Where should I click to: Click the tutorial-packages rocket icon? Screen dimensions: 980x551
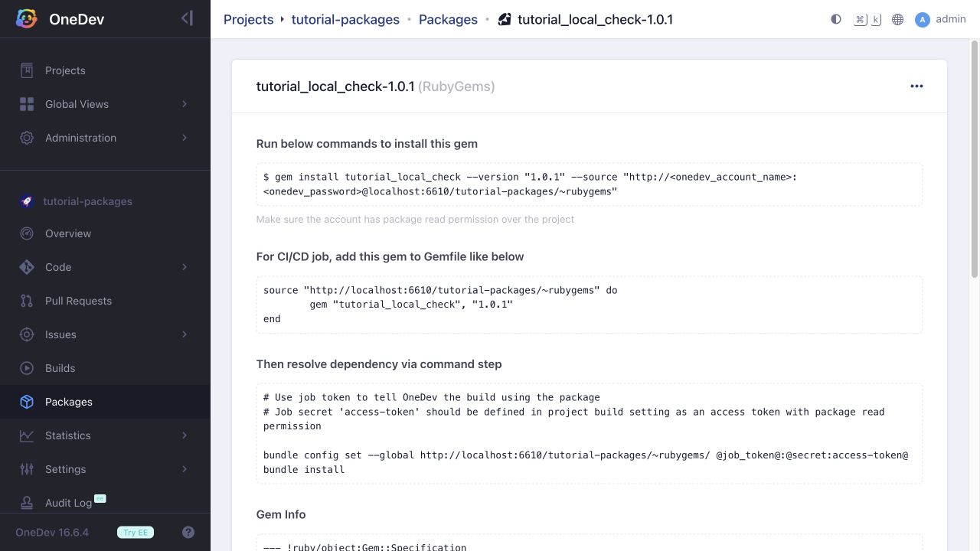(27, 201)
